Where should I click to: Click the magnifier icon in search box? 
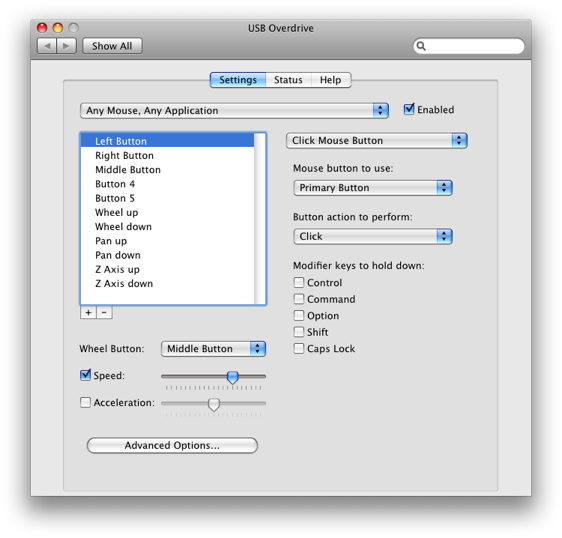point(422,46)
